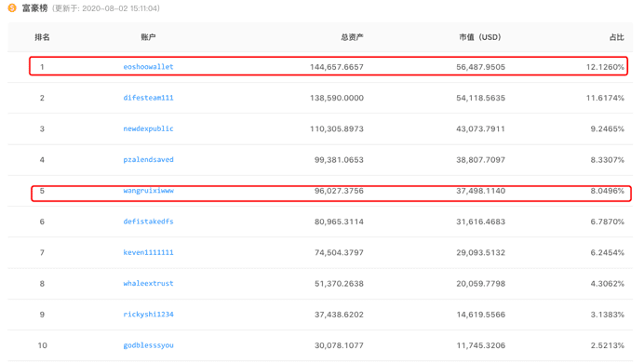
Task: Open the wangruixiwww account link
Action: pos(148,191)
